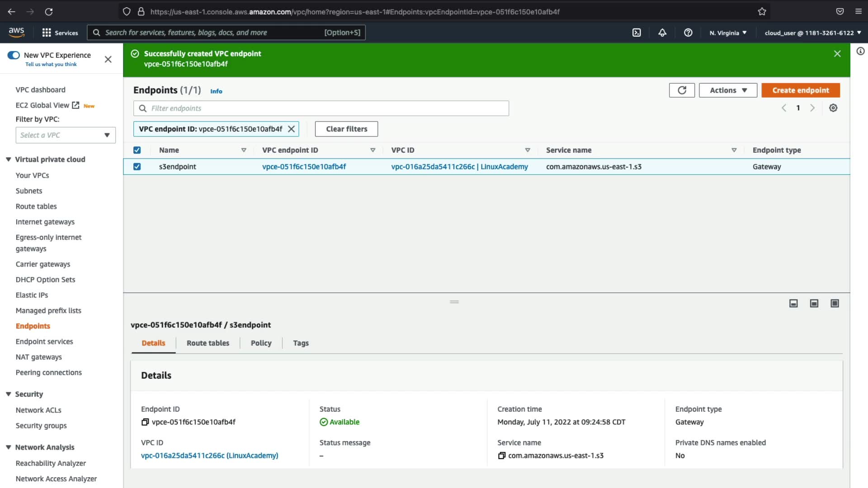Click the refresh endpoints button
Screen dimensions: 868x488
(x=682, y=90)
